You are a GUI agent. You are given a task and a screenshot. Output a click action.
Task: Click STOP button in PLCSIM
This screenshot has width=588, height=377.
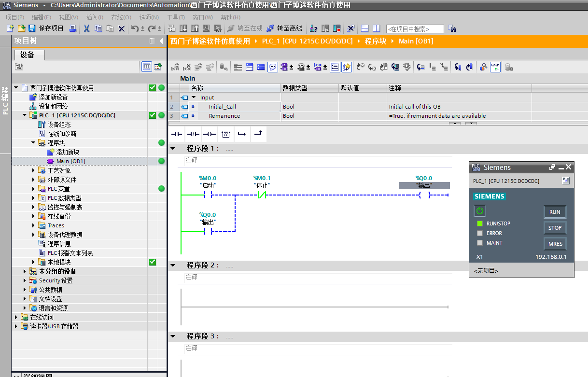[555, 228]
